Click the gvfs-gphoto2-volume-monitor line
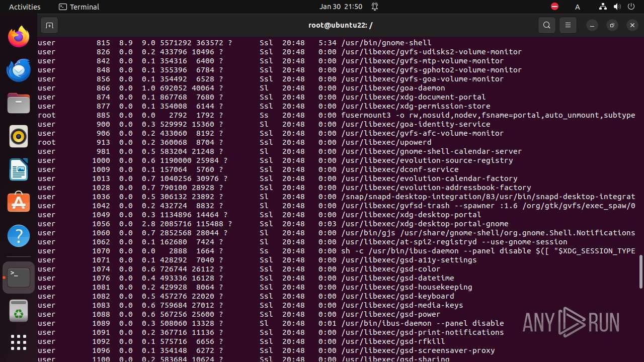644x362 pixels. coord(431,70)
